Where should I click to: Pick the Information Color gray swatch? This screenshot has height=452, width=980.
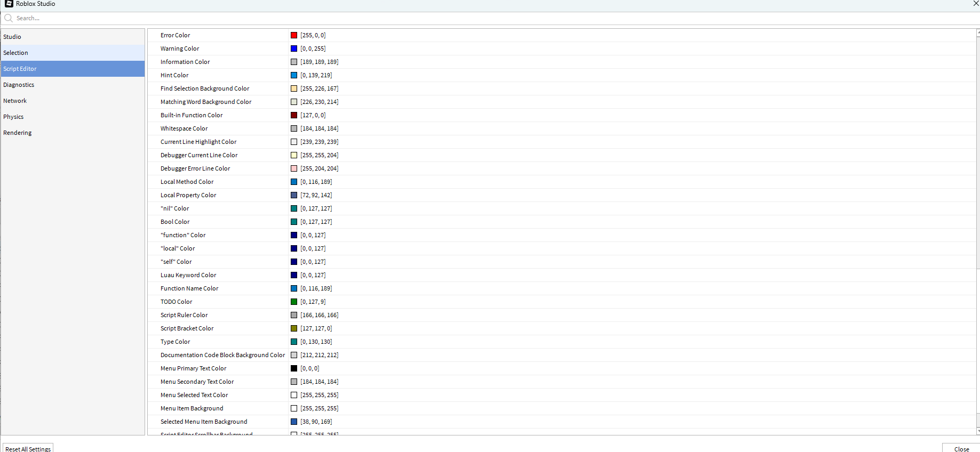294,62
